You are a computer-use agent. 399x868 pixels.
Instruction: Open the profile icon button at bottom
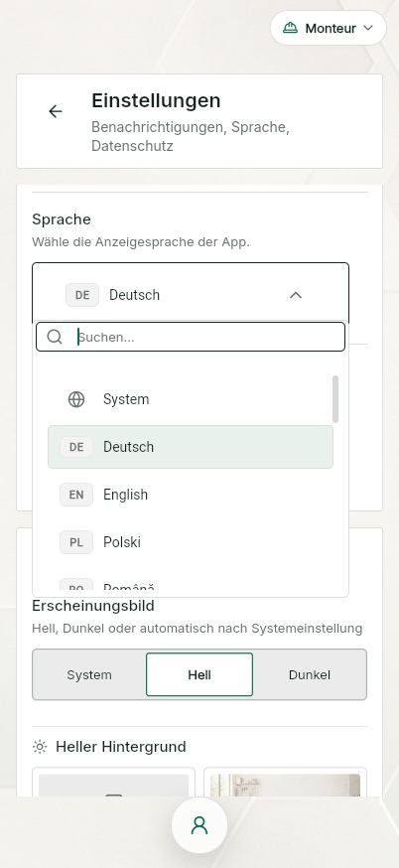point(199,825)
